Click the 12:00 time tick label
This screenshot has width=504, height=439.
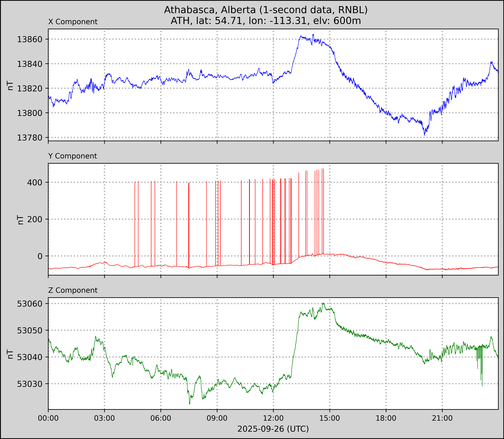point(273,418)
